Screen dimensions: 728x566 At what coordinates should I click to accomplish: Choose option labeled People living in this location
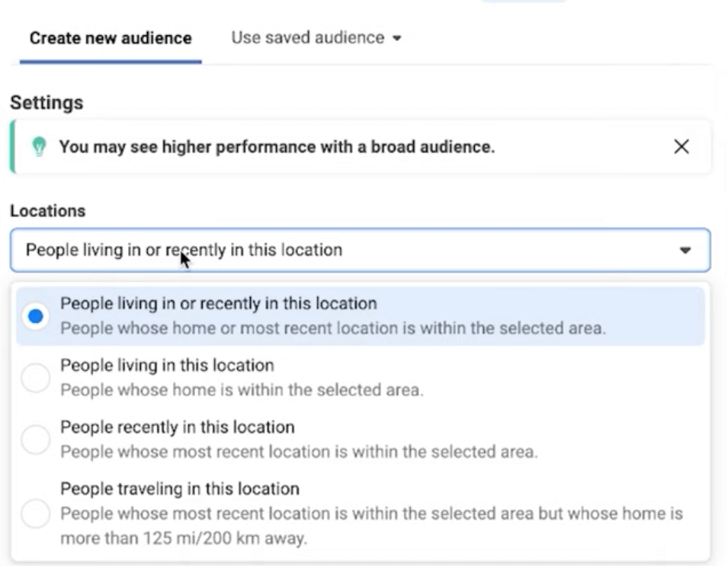pos(167,366)
